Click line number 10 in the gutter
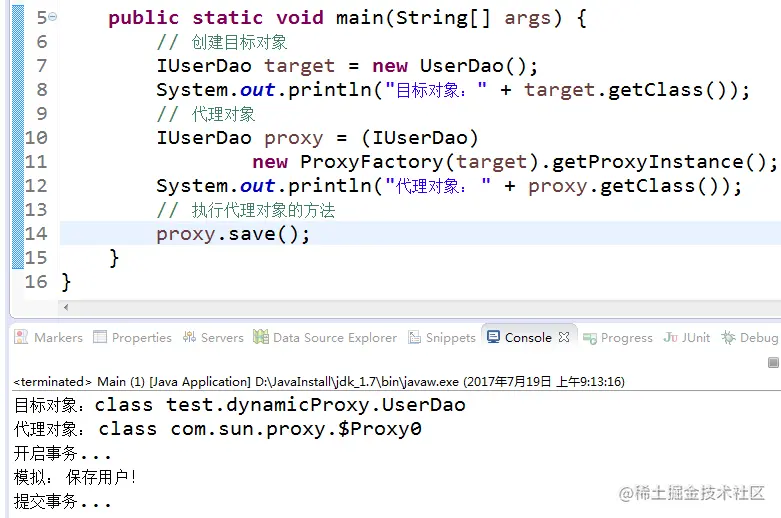 click(36, 137)
